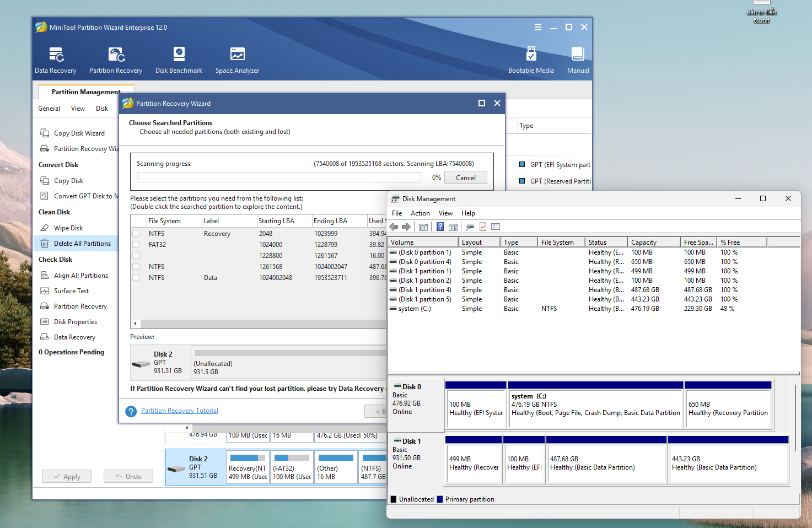Open the Space Analyzer tool

pyautogui.click(x=237, y=60)
